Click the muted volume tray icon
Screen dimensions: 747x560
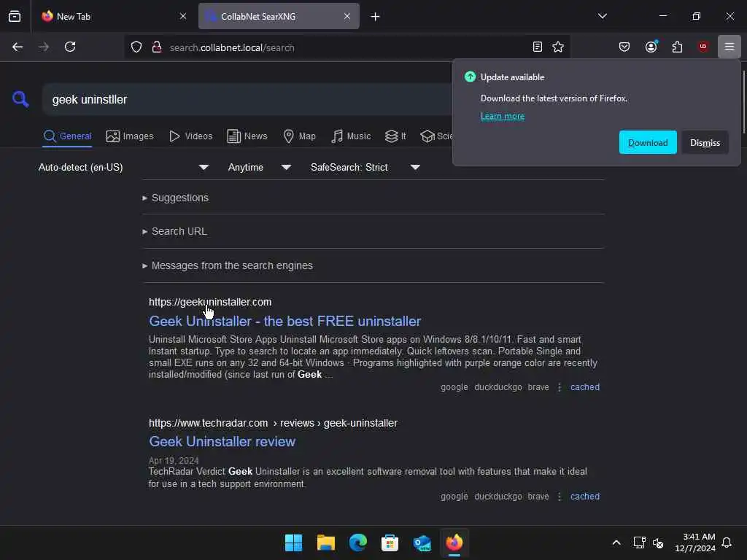pos(658,542)
